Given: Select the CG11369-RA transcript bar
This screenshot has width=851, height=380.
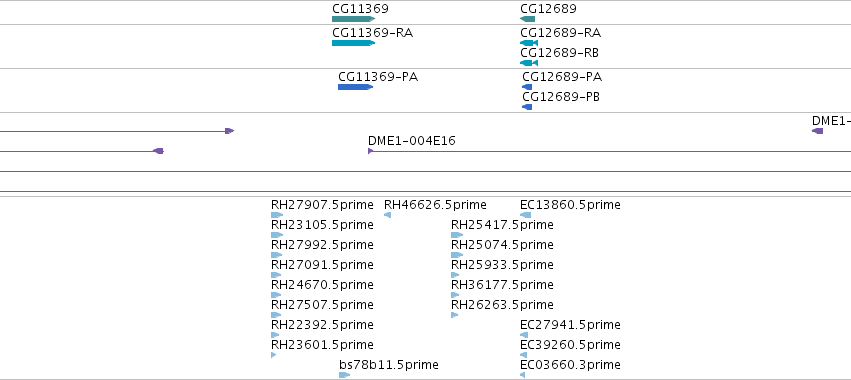Looking at the screenshot, I should point(353,43).
